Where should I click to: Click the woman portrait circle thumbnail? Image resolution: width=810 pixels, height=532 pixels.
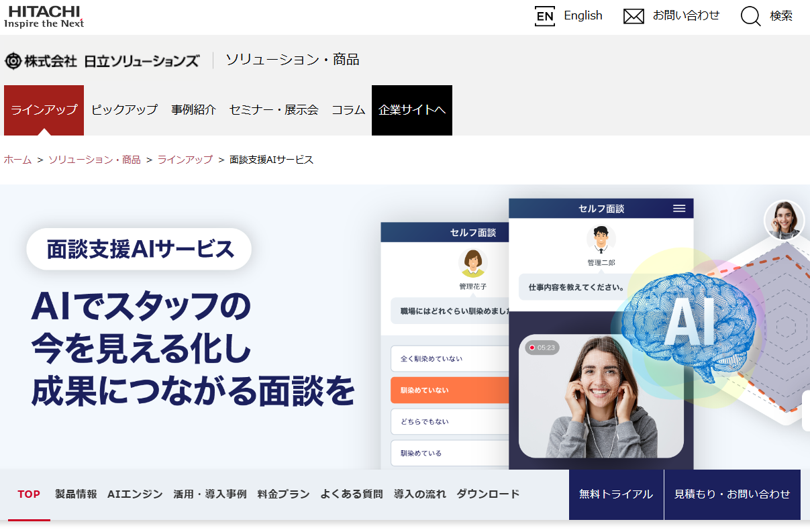784,220
